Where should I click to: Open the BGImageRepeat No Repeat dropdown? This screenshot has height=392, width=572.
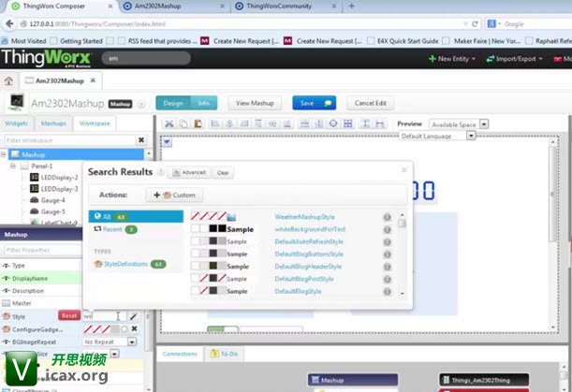(132, 341)
